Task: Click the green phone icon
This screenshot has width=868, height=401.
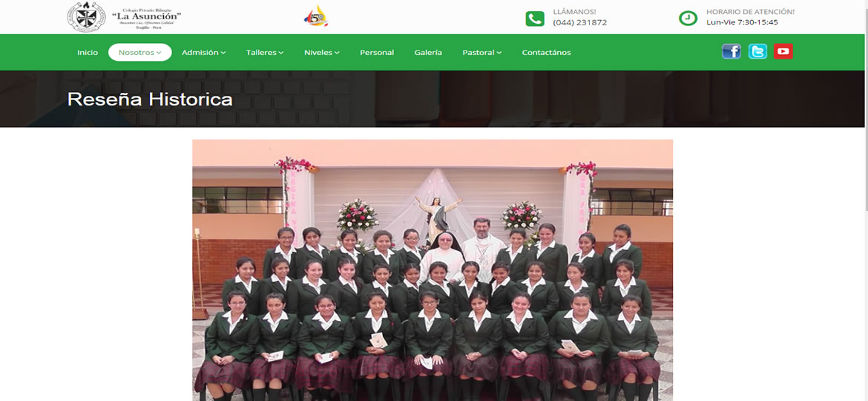Action: 534,19
